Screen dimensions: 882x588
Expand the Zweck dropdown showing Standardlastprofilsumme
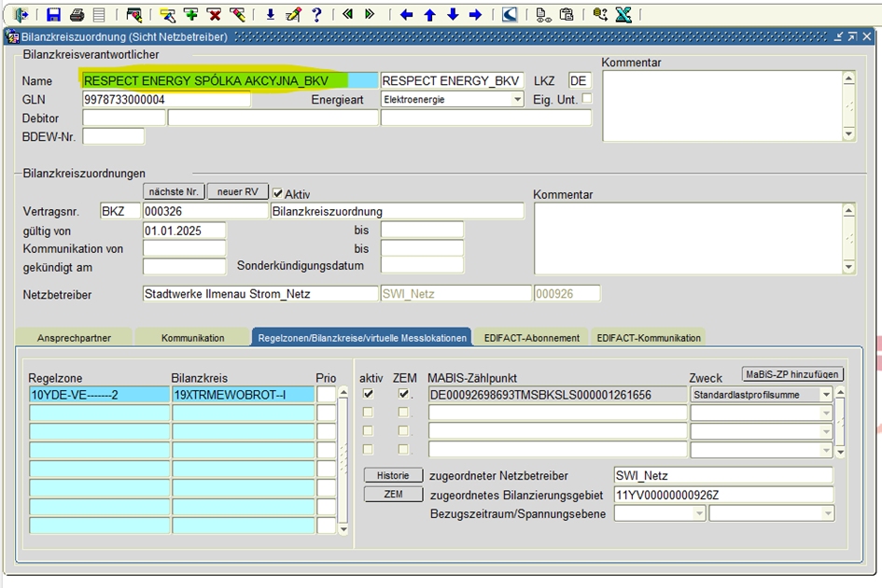[x=825, y=395]
